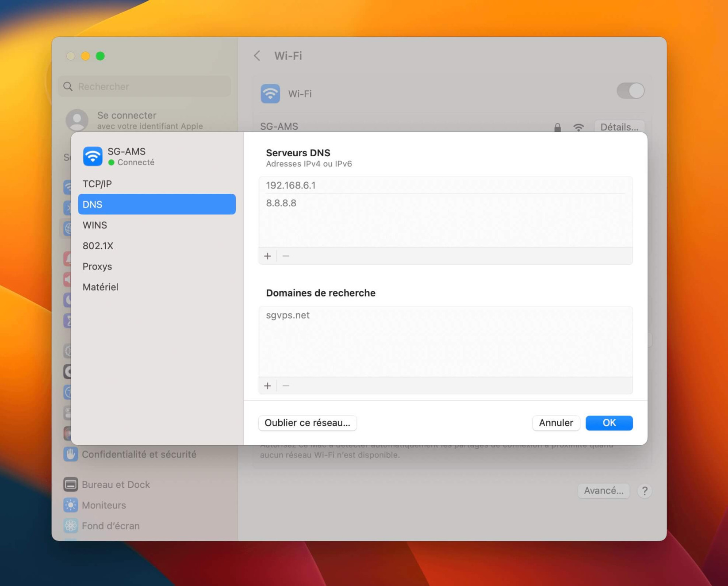Add a search domain with plus button
Image resolution: width=728 pixels, height=586 pixels.
(x=268, y=386)
